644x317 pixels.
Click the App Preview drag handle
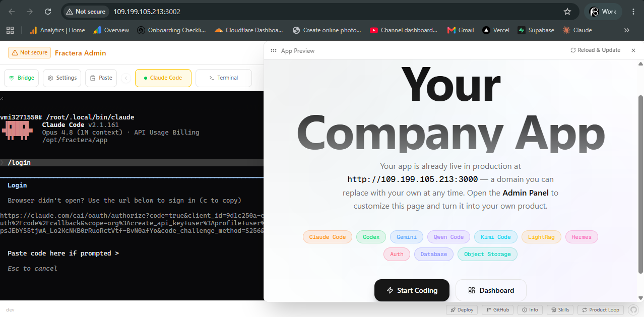(274, 50)
